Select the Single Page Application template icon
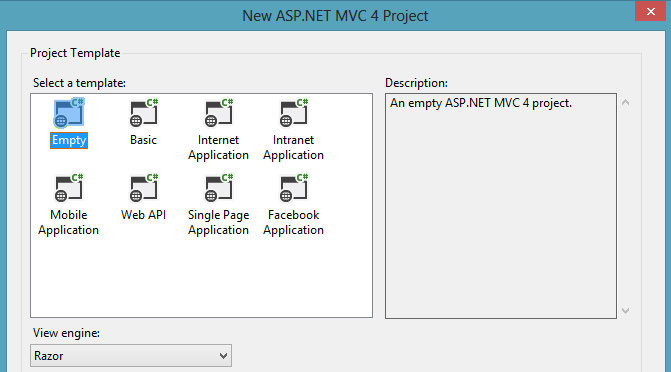This screenshot has width=671, height=372. point(219,188)
